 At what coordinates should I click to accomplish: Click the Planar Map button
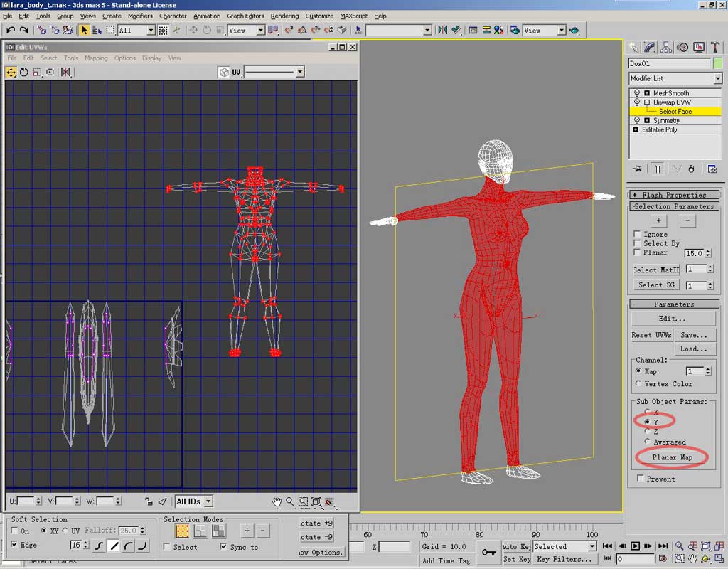point(672,457)
